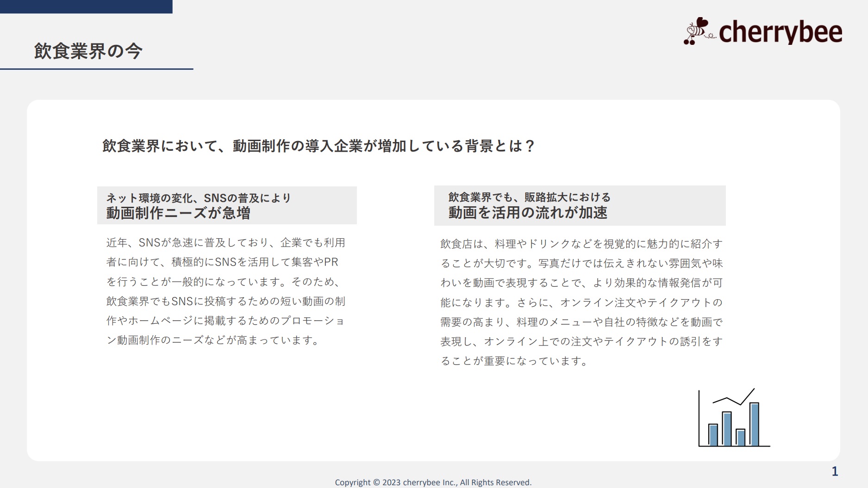Select the subheading ネット環境の変化、SNSの普及により

pyautogui.click(x=199, y=198)
